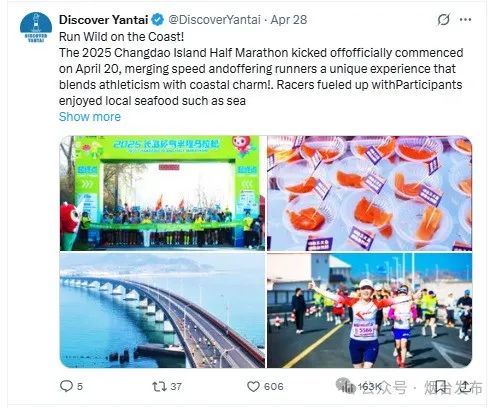Open the @DiscoverYantai handle link
Image resolution: width=499 pixels, height=408 pixels.
point(214,20)
